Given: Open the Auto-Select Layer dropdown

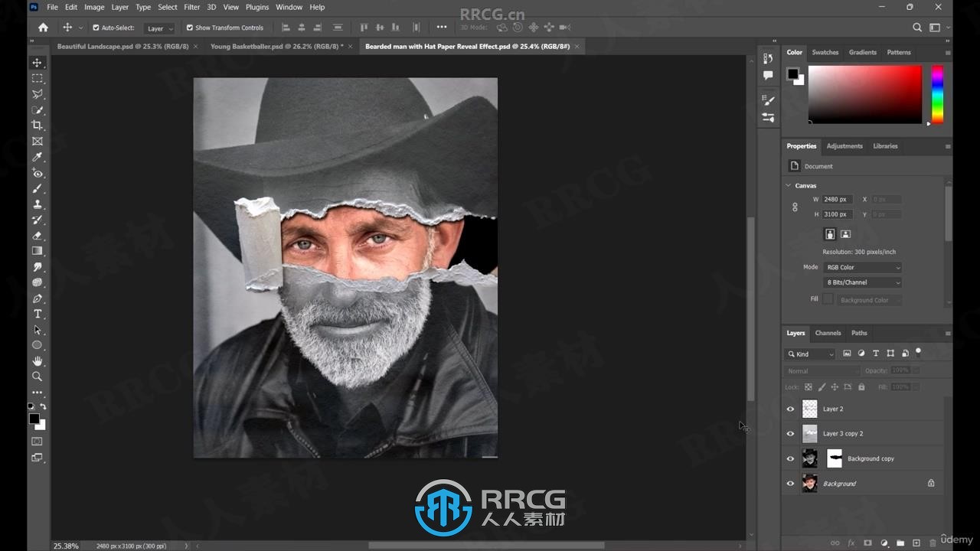Looking at the screenshot, I should (159, 28).
